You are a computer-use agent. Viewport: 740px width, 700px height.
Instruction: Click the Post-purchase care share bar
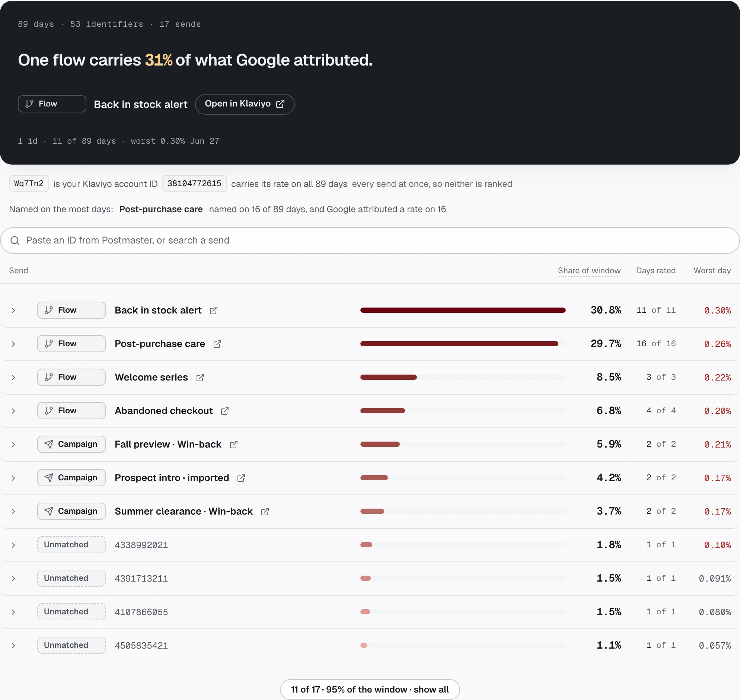(x=463, y=344)
